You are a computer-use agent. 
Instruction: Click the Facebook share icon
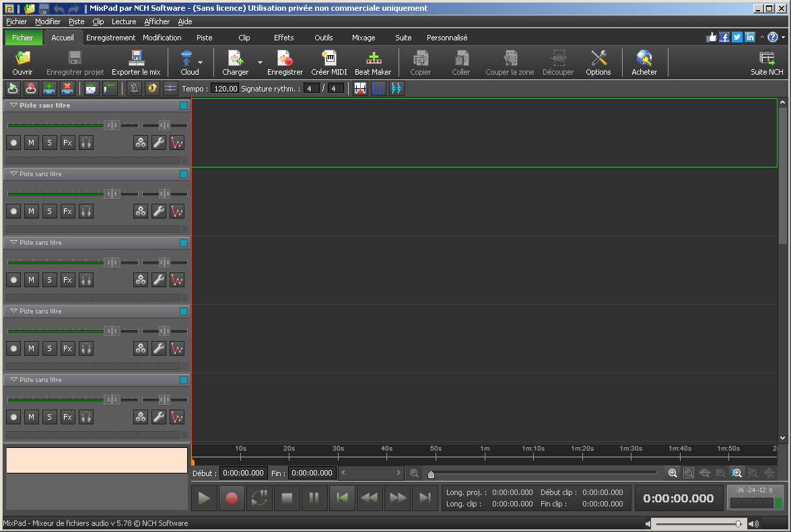pos(724,37)
